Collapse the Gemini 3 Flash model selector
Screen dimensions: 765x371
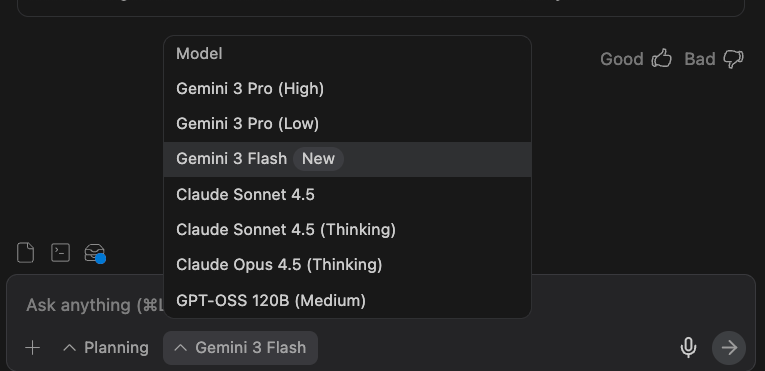click(x=241, y=348)
